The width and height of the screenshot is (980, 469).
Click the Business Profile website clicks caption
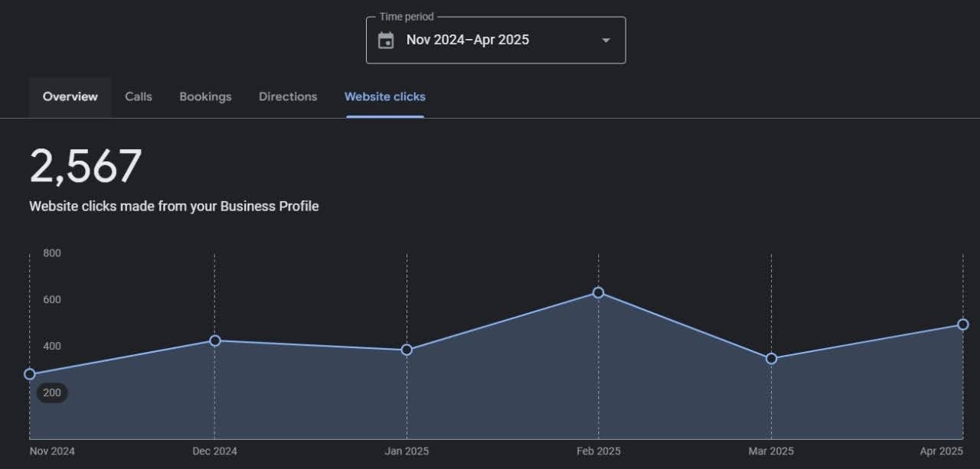[x=174, y=207]
